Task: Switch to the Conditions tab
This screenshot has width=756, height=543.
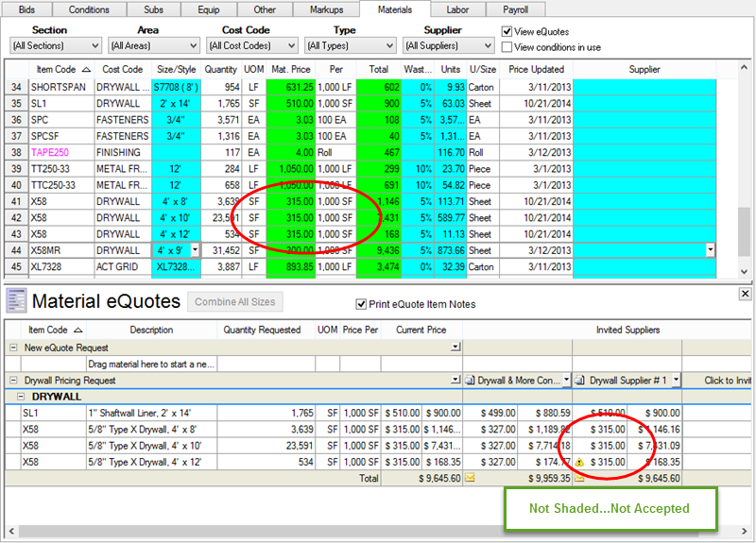Action: [x=89, y=9]
